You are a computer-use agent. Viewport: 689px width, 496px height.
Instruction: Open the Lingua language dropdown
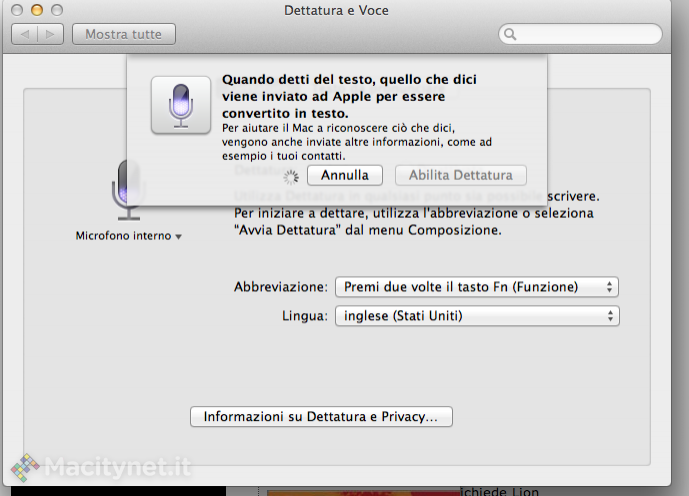click(476, 316)
